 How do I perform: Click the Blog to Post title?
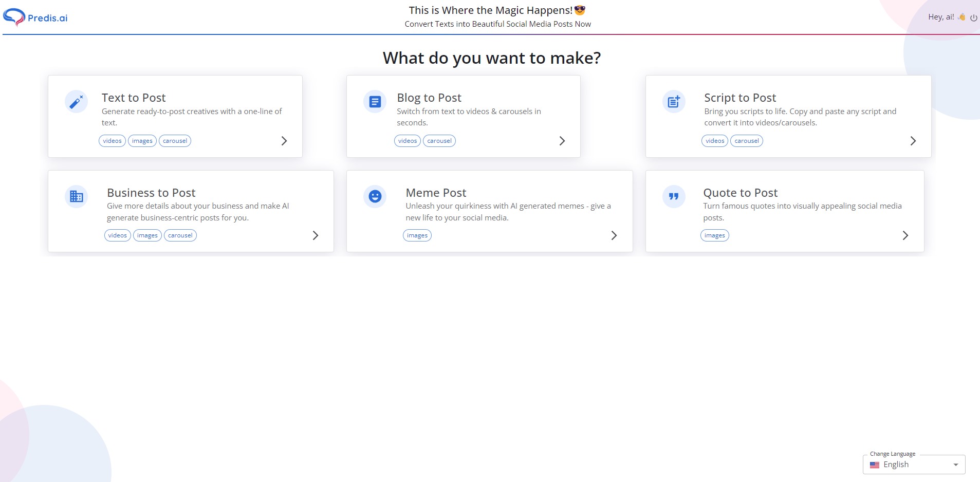click(429, 98)
